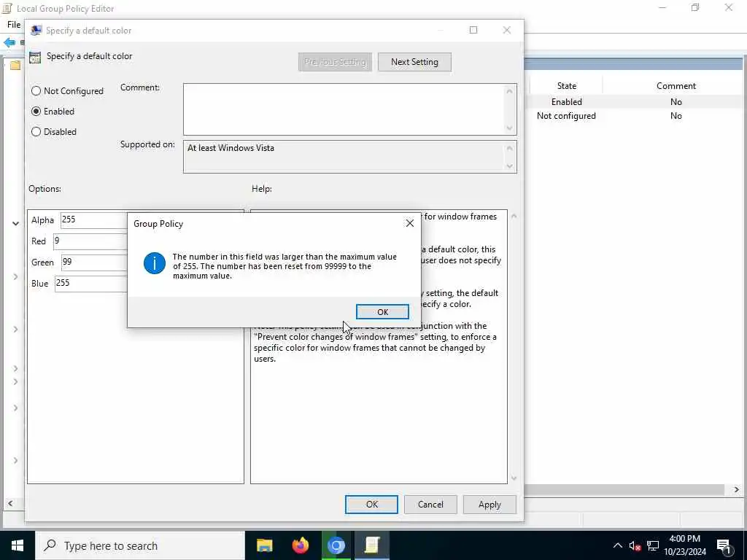Open File Explorer from taskbar
The width and height of the screenshot is (747, 560).
[264, 545]
